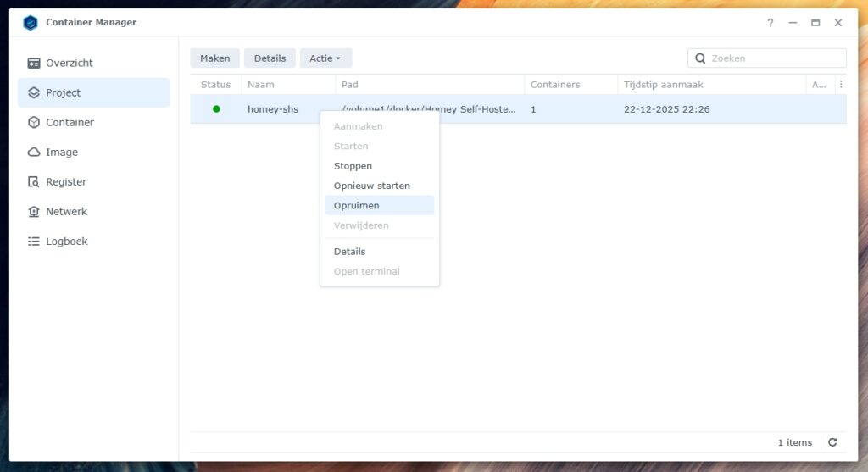Choose Stoppen from the context menu
Image resolution: width=868 pixels, height=472 pixels.
(353, 166)
